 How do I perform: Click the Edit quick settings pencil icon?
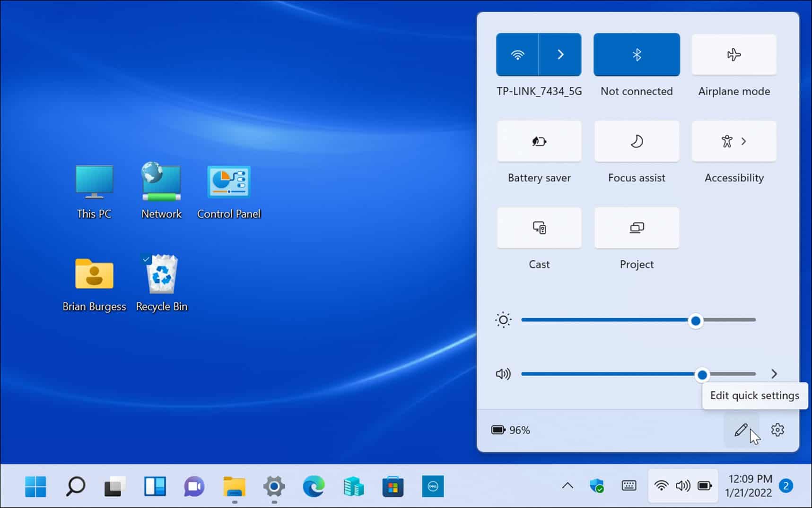[742, 430]
